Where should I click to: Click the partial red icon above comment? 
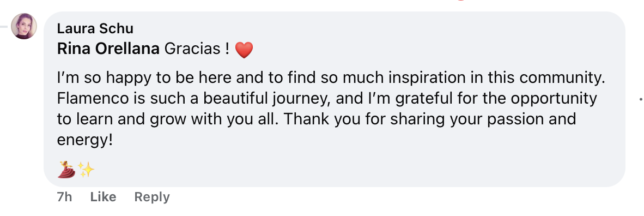pyautogui.click(x=461, y=1)
